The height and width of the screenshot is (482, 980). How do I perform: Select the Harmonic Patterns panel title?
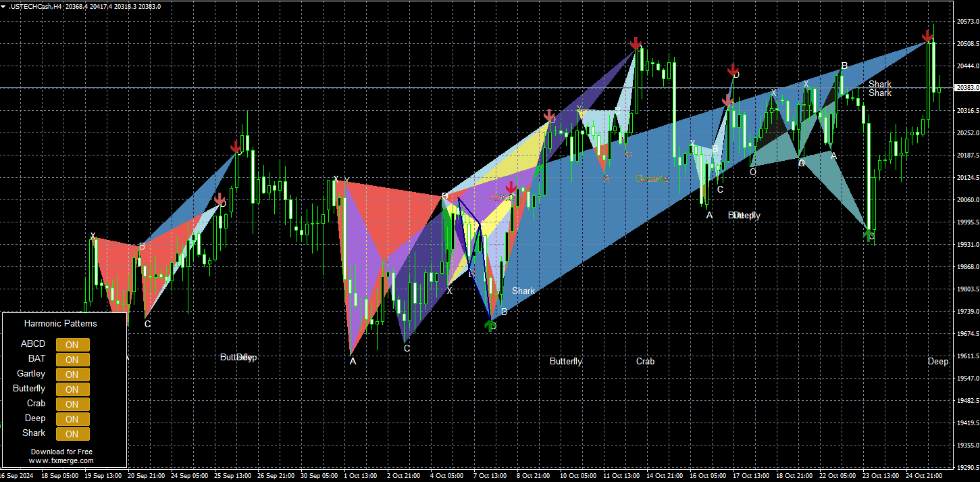coord(61,323)
